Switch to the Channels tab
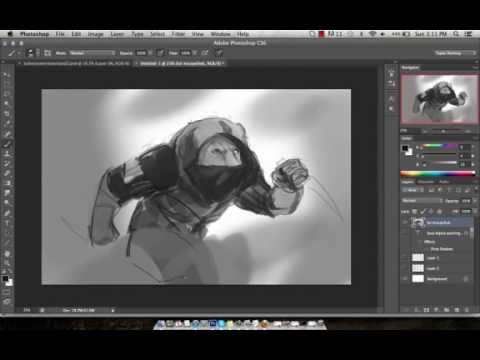Viewport: 480px width, 360px height. [x=426, y=182]
